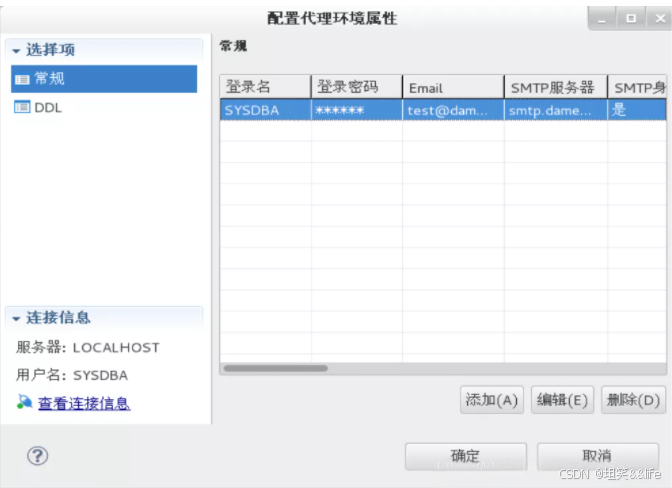Image resolution: width=672 pixels, height=488 pixels.
Task: Click the 添加(A) button
Action: (x=492, y=400)
